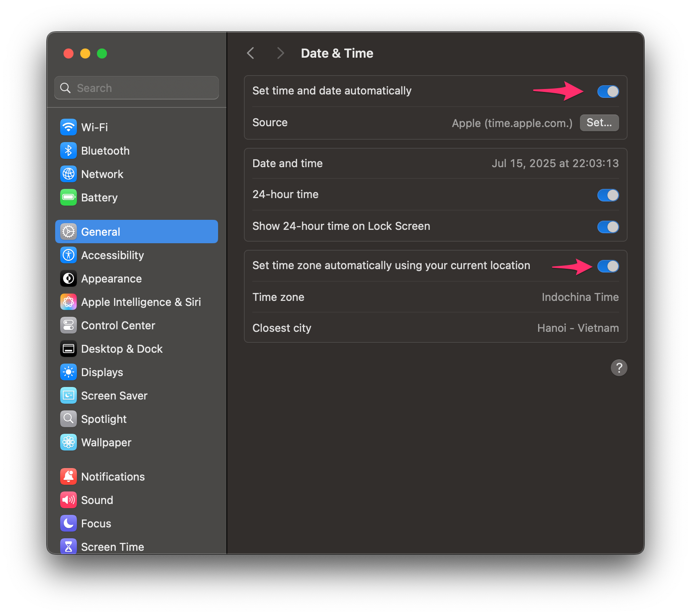The height and width of the screenshot is (616, 691).
Task: Click Apple (time.apple.com.) source text
Action: click(512, 123)
